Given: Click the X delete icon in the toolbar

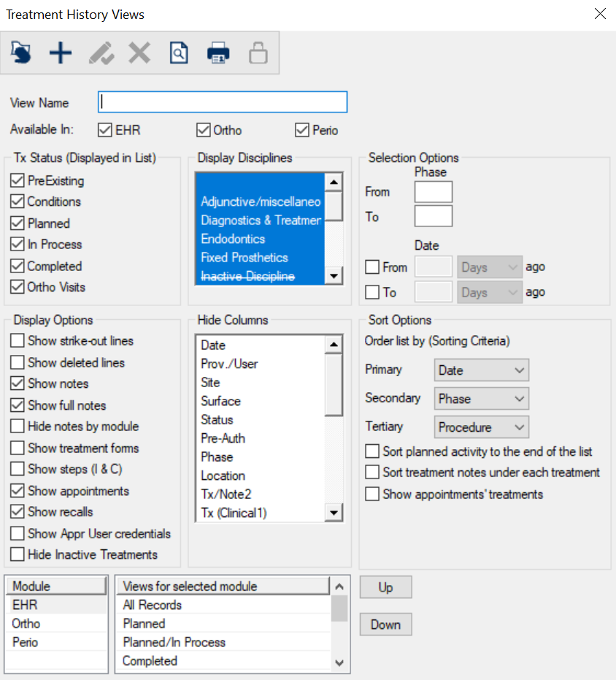Looking at the screenshot, I should (139, 53).
